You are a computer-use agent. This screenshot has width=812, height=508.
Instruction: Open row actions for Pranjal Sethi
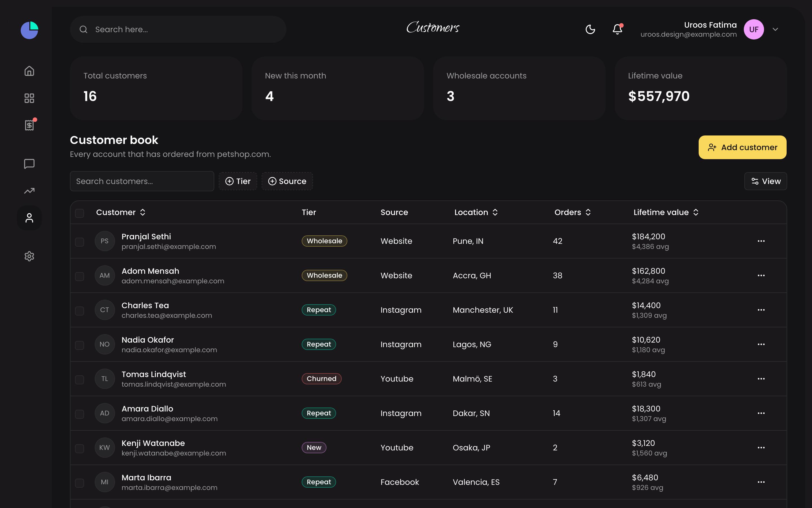761,241
